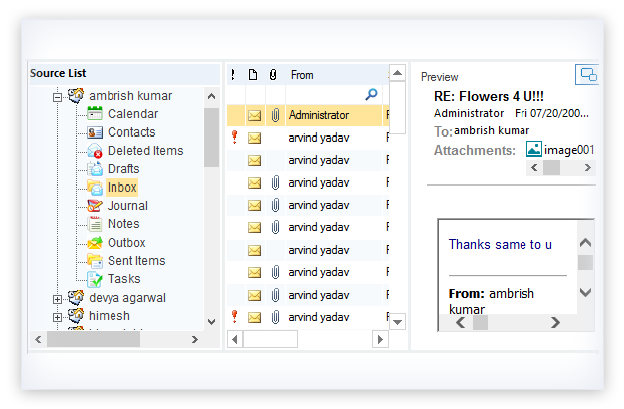Click the himesh mailbox icon
The image size is (624, 409).
click(76, 316)
